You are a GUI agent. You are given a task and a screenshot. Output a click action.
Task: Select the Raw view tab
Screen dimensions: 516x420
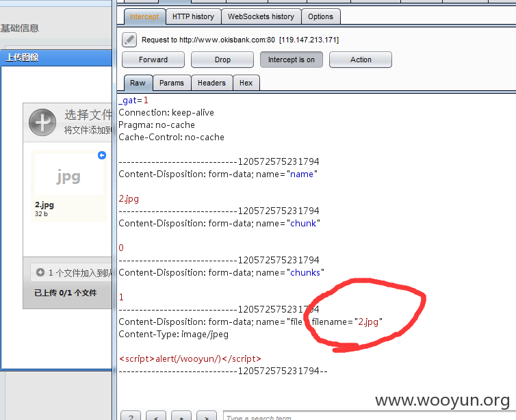[x=138, y=83]
